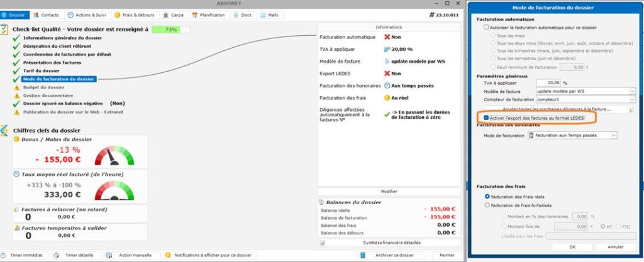644x262 pixels.
Task: Click the Notifications à afficher bell icon
Action: 167,256
